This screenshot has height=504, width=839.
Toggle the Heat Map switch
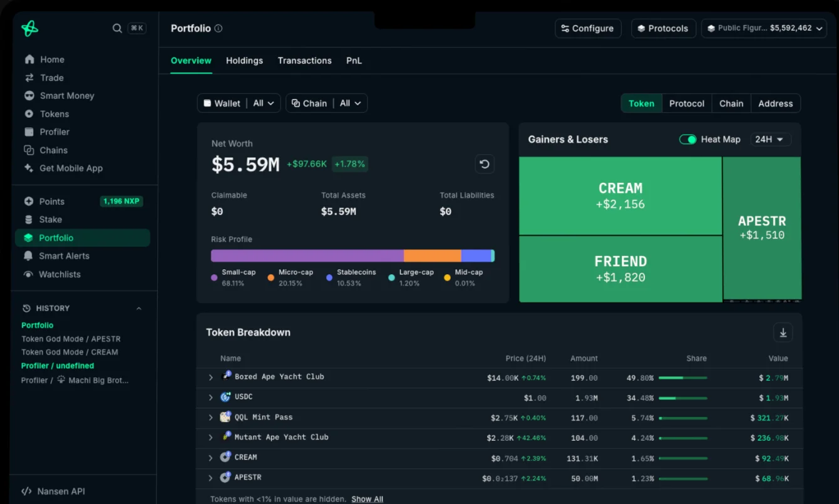[x=687, y=140]
